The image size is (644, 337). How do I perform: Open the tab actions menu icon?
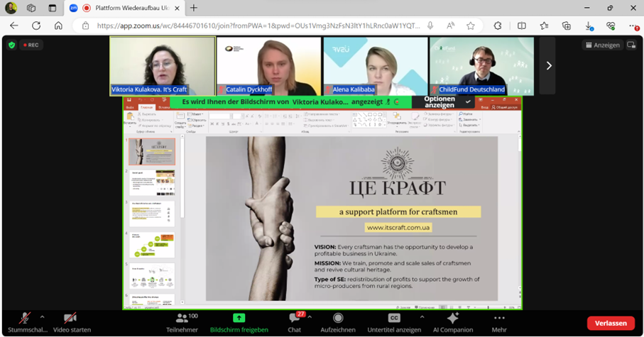[52, 8]
